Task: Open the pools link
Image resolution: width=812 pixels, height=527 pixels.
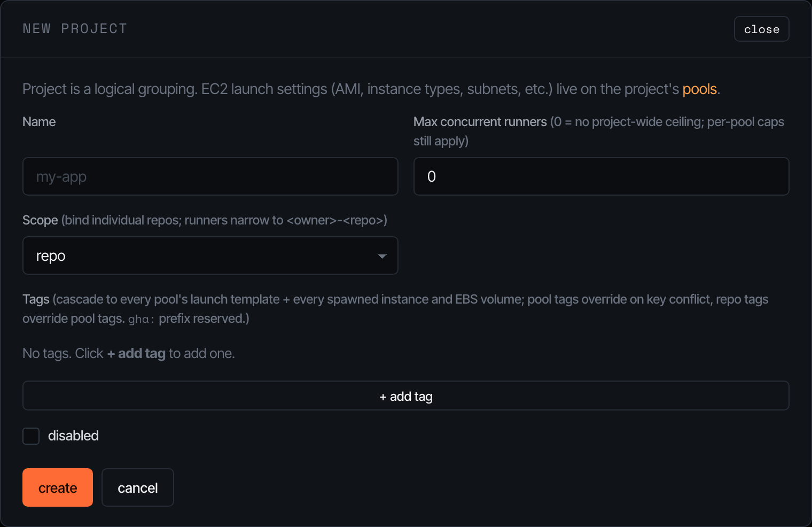Action: point(699,89)
